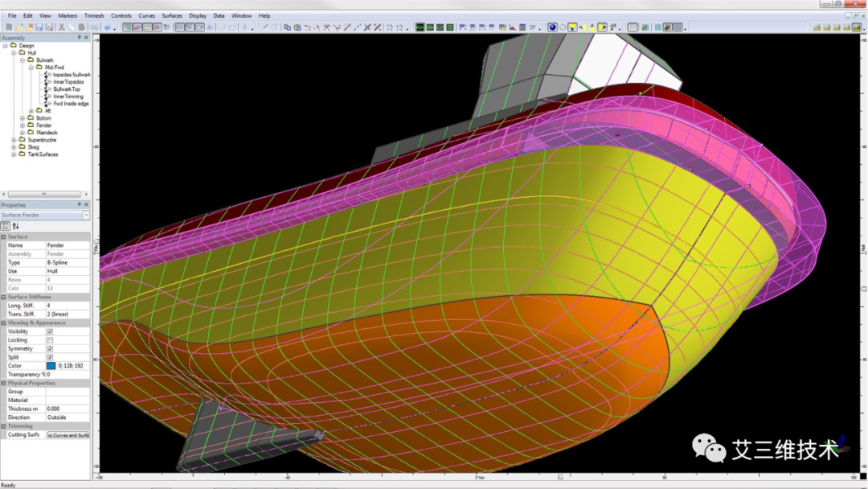Select the InnerTopsides surface item
This screenshot has height=489, width=868.
(68, 82)
